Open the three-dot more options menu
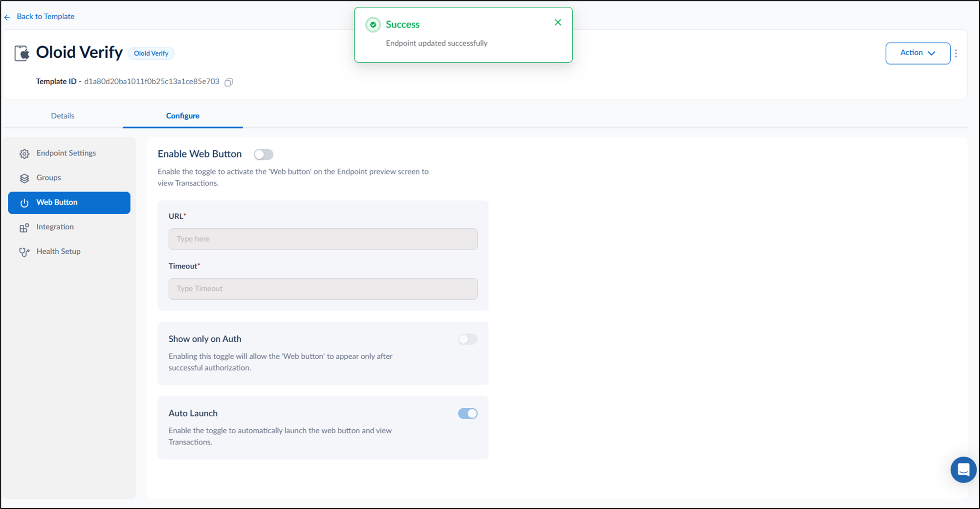Image resolution: width=980 pixels, height=509 pixels. click(x=956, y=53)
